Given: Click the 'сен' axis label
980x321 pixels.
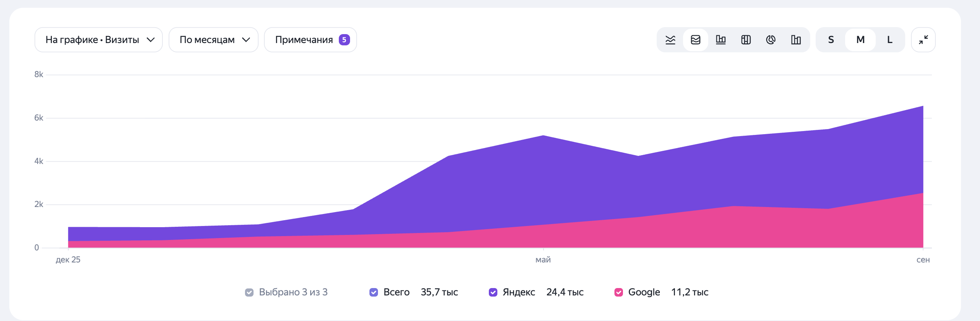Looking at the screenshot, I should coord(923,260).
